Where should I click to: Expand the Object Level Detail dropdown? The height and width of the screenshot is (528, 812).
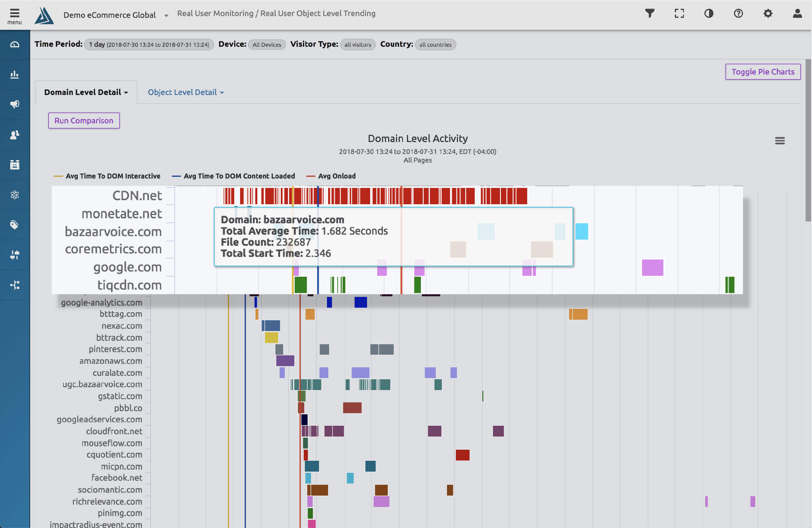[x=186, y=92]
